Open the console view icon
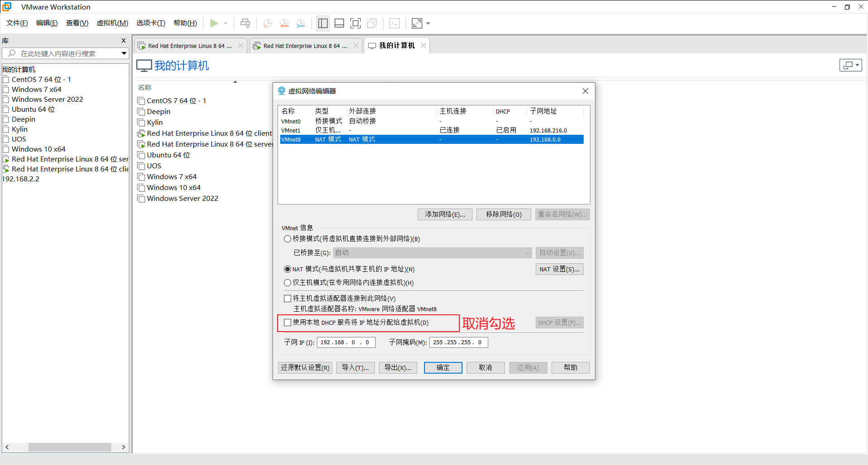The height and width of the screenshot is (465, 868). pos(394,23)
